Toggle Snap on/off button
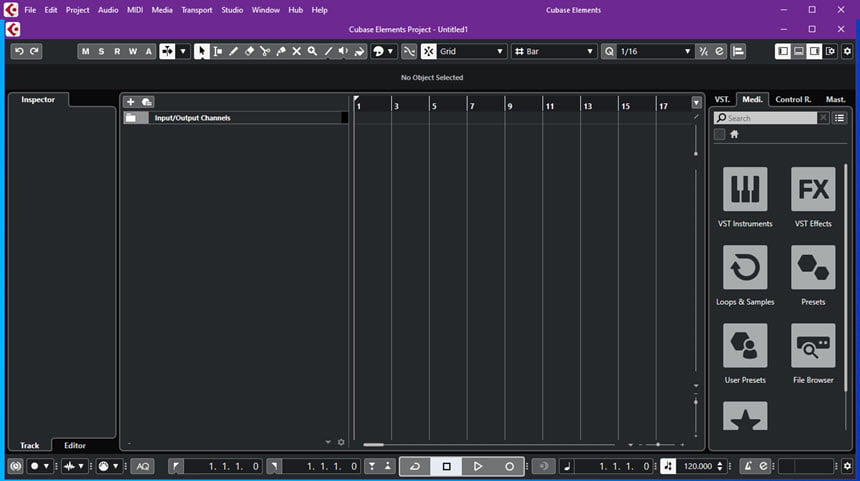The height and width of the screenshot is (481, 860). [428, 52]
